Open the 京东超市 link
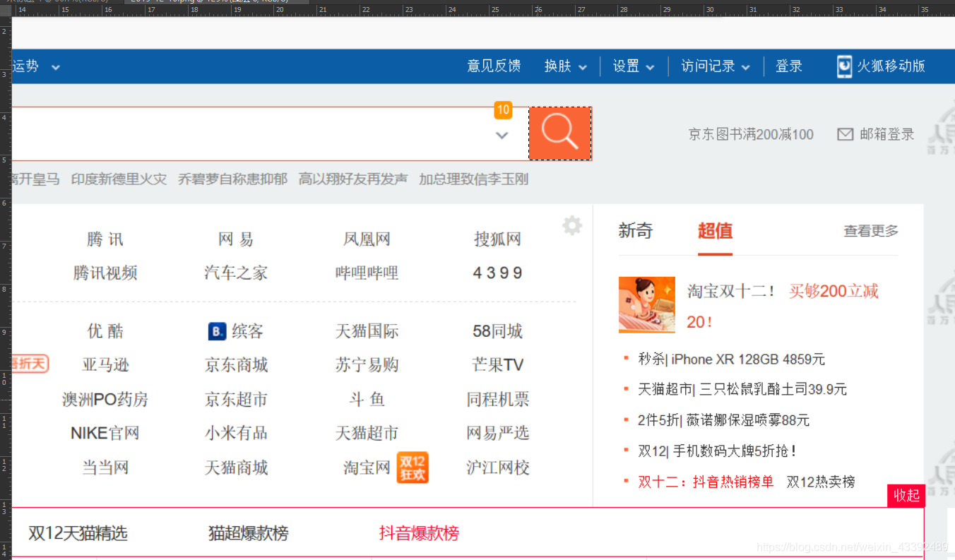This screenshot has height=560, width=955. (236, 400)
